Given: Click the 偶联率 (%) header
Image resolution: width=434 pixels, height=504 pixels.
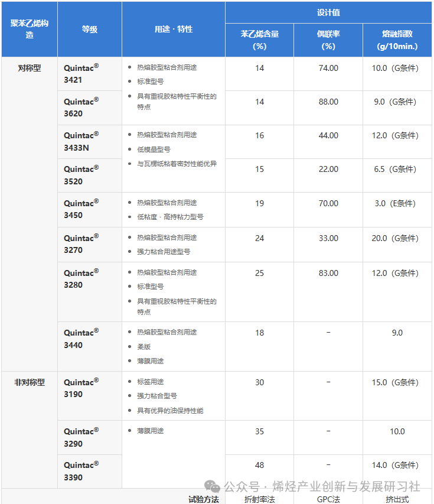Looking at the screenshot, I should pos(328,40).
